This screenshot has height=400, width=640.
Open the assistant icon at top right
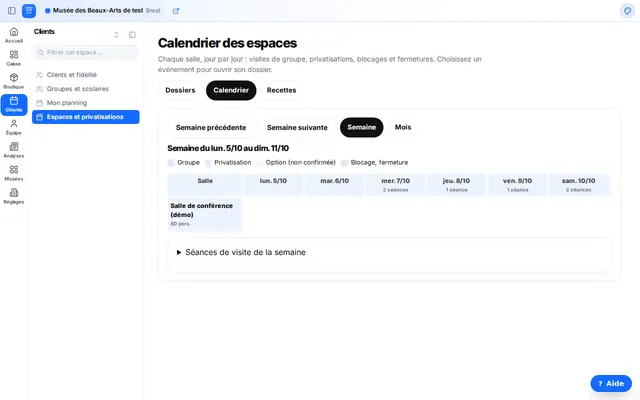tap(627, 11)
